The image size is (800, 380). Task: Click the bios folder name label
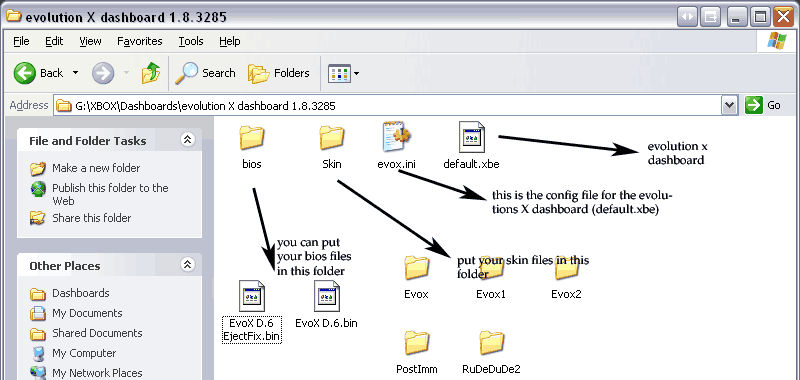tap(252, 164)
